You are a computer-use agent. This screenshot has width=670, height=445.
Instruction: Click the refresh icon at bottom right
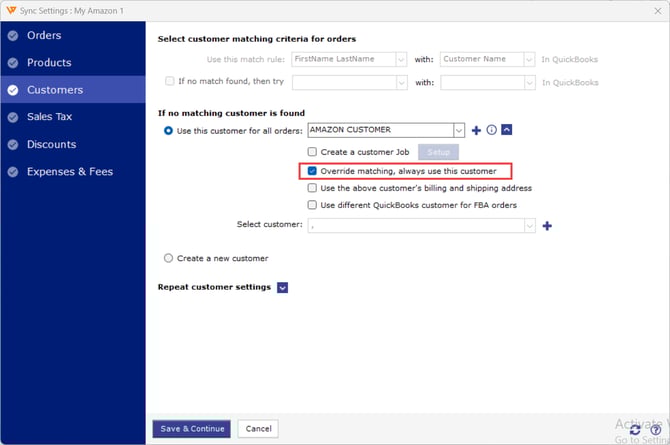[x=636, y=430]
